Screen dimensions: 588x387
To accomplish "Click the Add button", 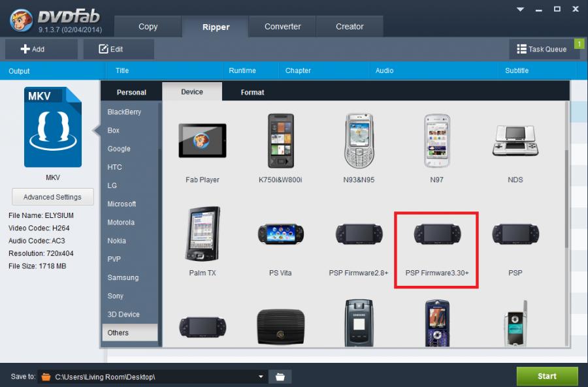I will pos(41,49).
